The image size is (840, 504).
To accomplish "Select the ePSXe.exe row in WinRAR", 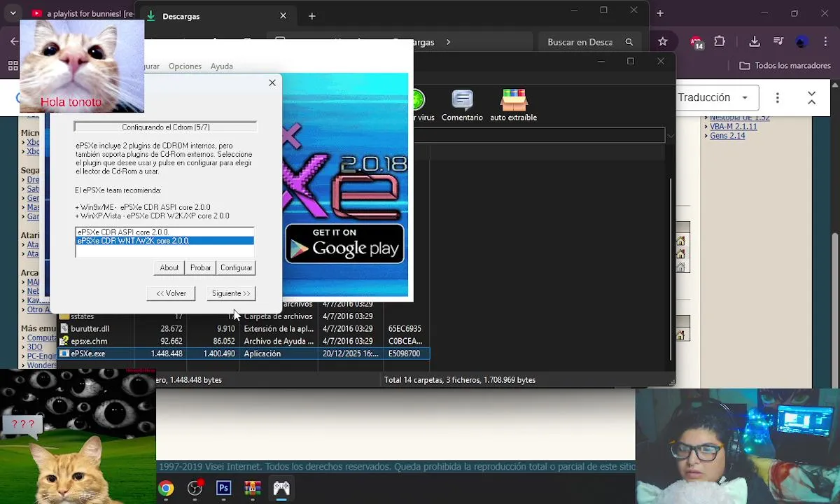I will pos(244,354).
